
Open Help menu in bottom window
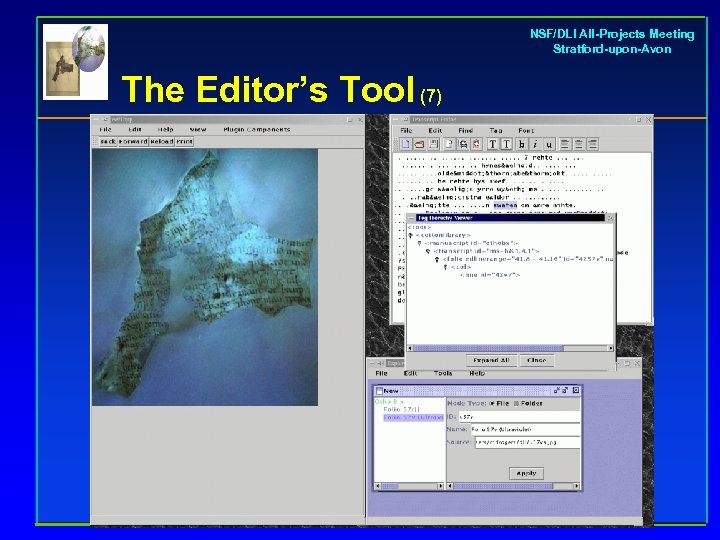tap(477, 373)
